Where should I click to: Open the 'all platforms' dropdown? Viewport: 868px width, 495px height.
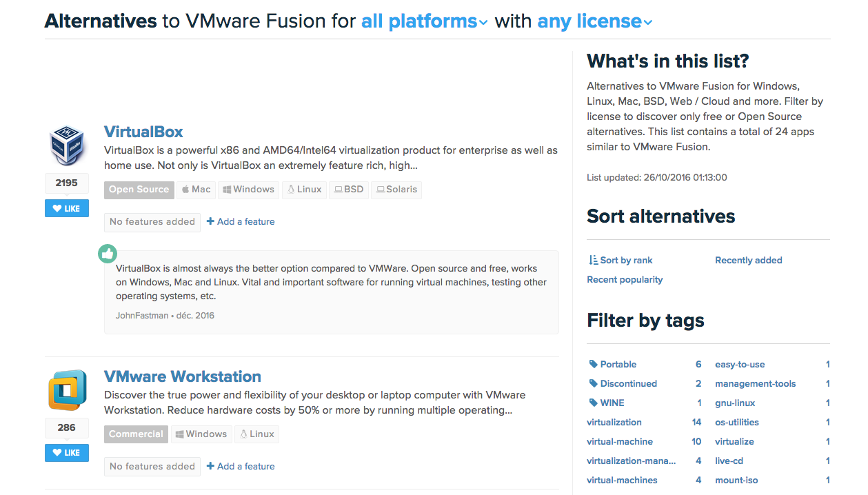click(424, 22)
